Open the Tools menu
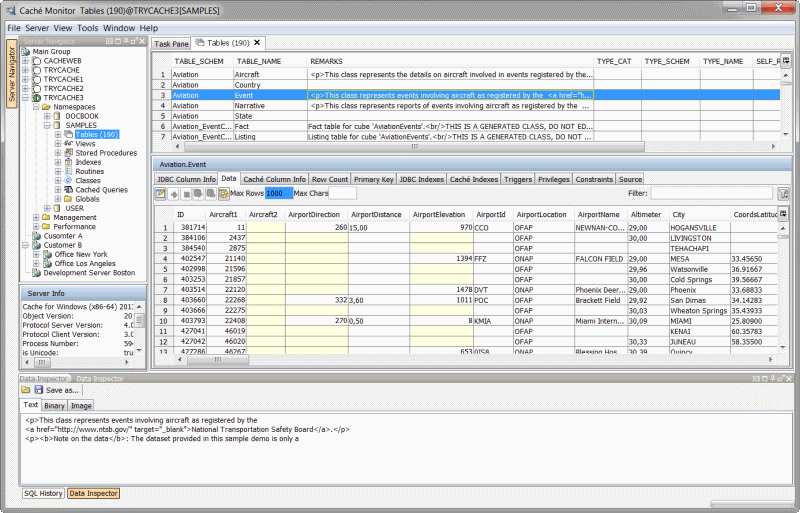This screenshot has width=800, height=513. click(87, 28)
